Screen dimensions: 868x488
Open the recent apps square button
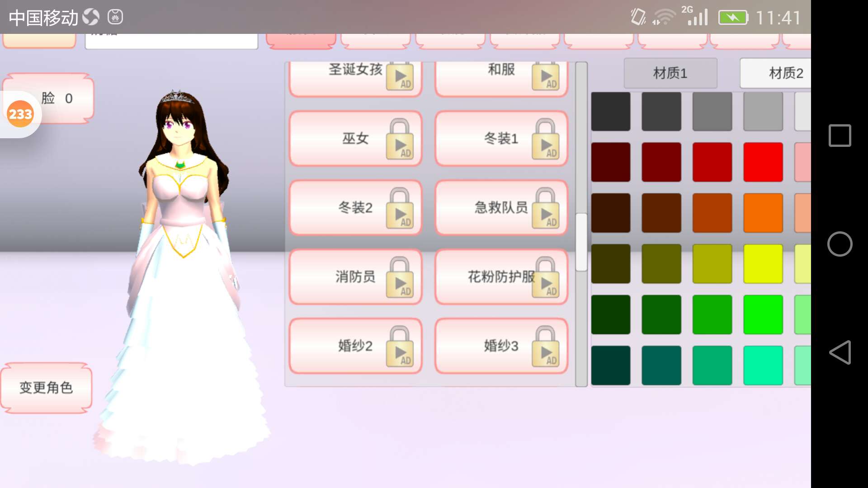point(840,136)
